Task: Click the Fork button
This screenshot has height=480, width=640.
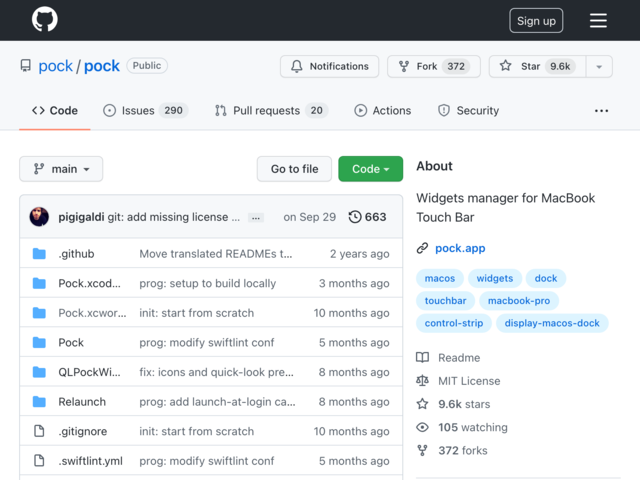Action: (433, 66)
